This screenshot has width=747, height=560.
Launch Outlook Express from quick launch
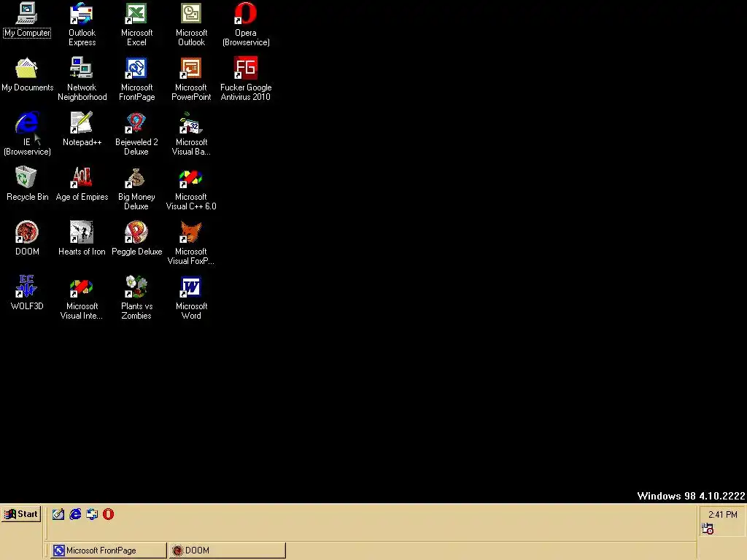(92, 514)
